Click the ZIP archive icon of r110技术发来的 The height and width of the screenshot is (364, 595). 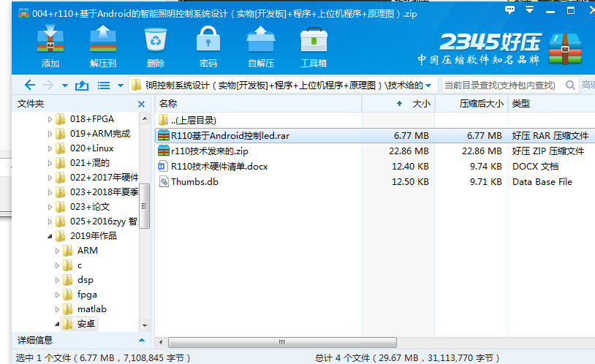tap(164, 151)
